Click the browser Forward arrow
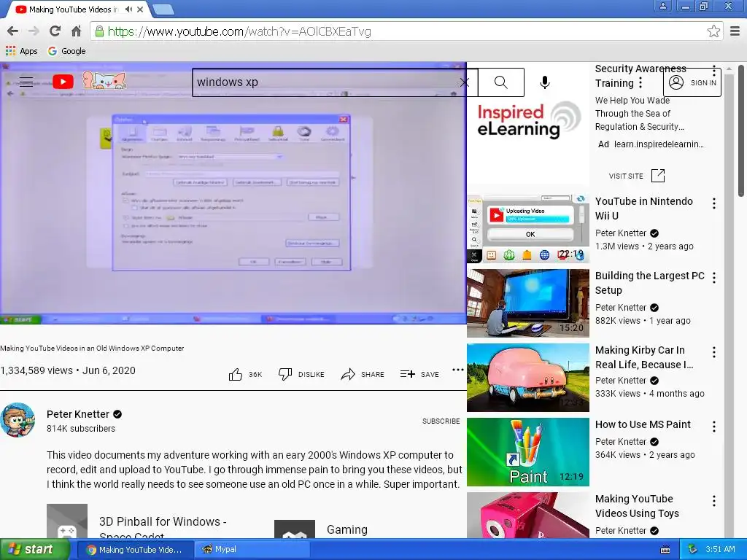This screenshot has width=747, height=560. pos(34,31)
